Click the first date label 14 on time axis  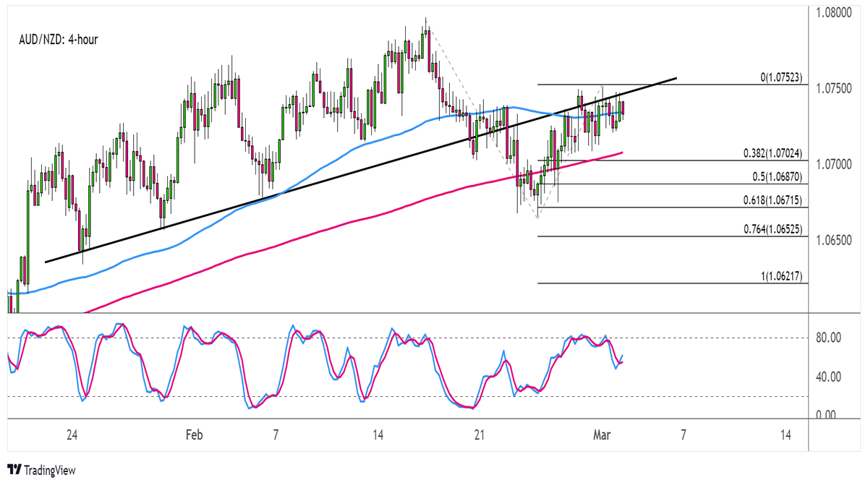(x=377, y=435)
